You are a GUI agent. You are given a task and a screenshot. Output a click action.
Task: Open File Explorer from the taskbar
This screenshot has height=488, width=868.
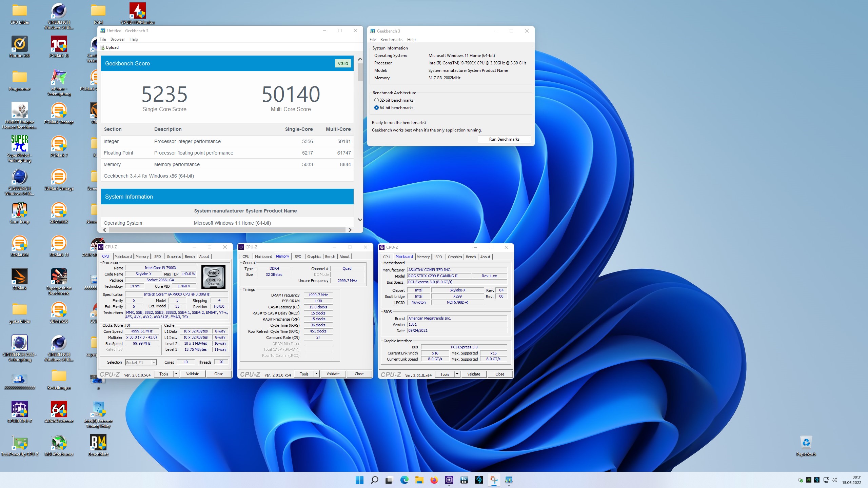[x=419, y=480]
